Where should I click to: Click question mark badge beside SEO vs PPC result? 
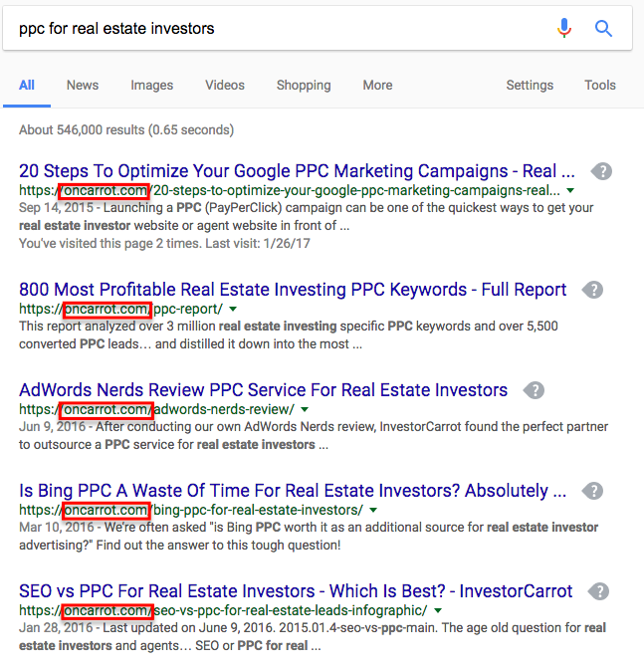tap(599, 591)
